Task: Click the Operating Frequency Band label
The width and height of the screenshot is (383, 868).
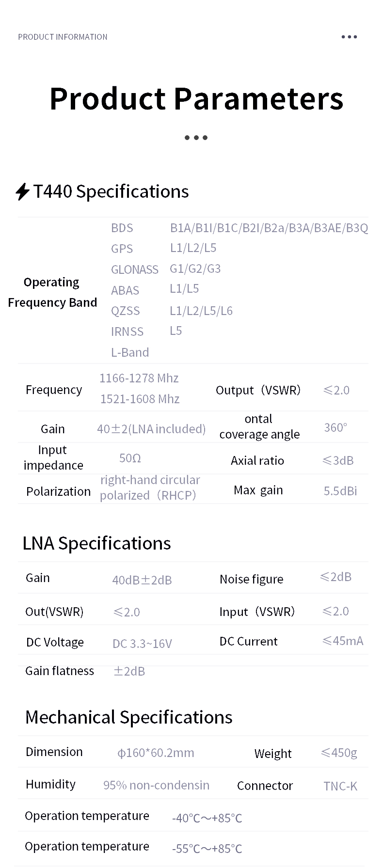Action: pos(52,292)
